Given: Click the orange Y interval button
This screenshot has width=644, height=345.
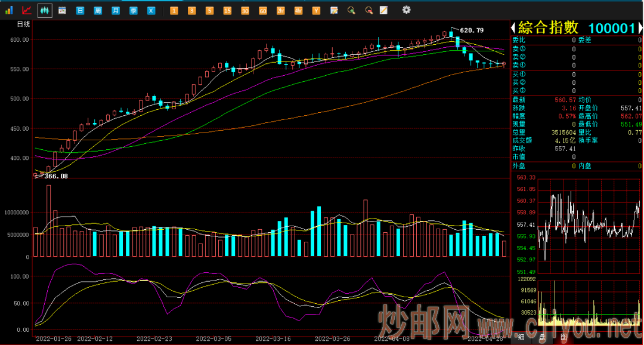Looking at the screenshot, I should click(x=316, y=11).
